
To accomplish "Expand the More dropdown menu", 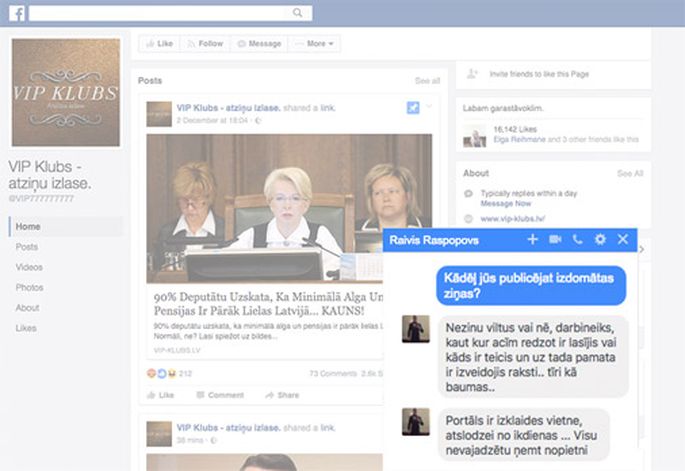I will 314,44.
